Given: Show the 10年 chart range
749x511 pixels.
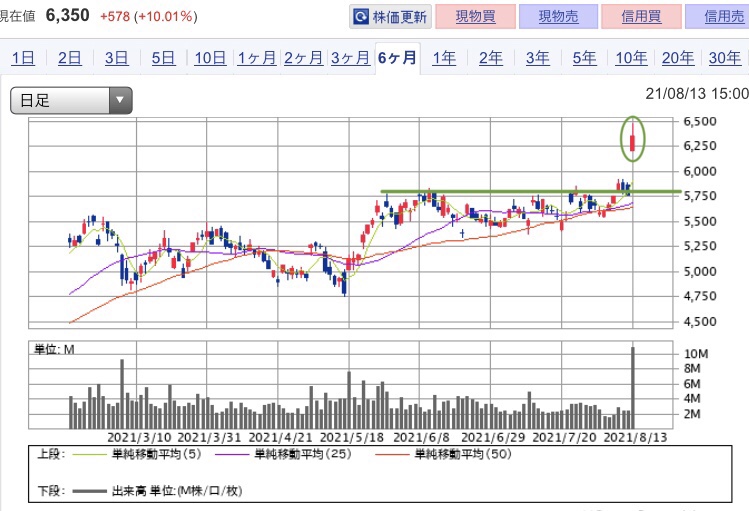Looking at the screenshot, I should (x=631, y=58).
